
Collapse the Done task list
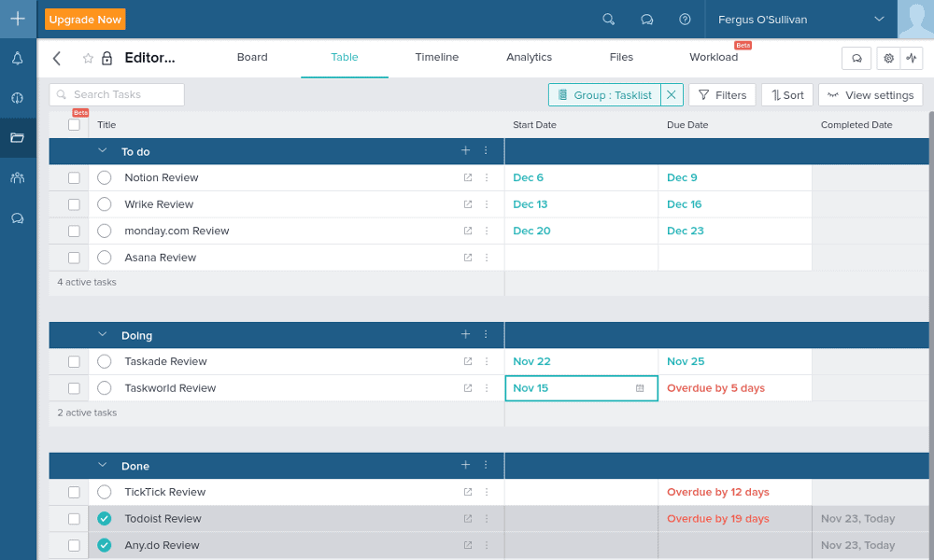[103, 466]
